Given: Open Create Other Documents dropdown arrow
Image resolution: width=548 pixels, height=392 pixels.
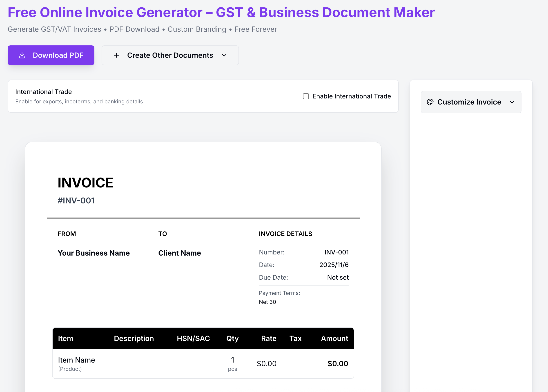Looking at the screenshot, I should click(224, 55).
